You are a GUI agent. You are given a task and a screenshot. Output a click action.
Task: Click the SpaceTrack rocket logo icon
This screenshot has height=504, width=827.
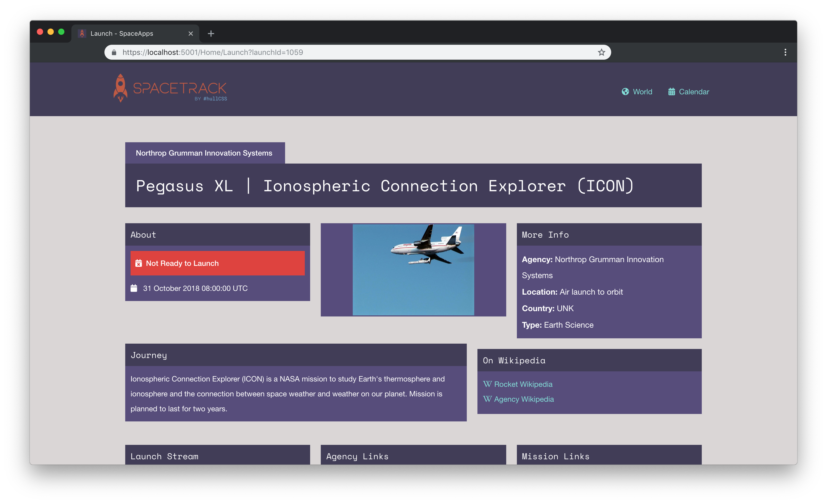coord(120,88)
